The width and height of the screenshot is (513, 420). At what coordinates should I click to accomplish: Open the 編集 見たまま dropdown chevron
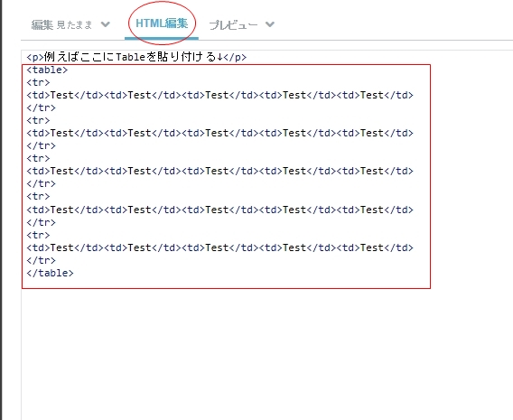(106, 24)
